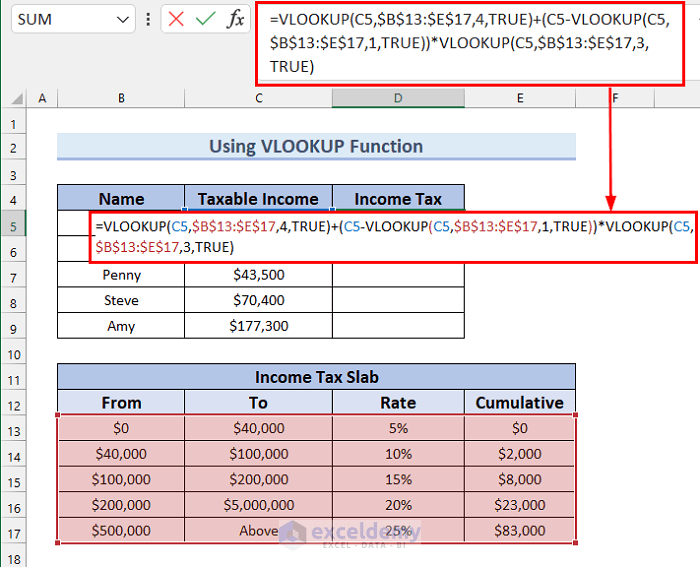The width and height of the screenshot is (700, 567).
Task: Select column B header
Action: click(x=121, y=98)
